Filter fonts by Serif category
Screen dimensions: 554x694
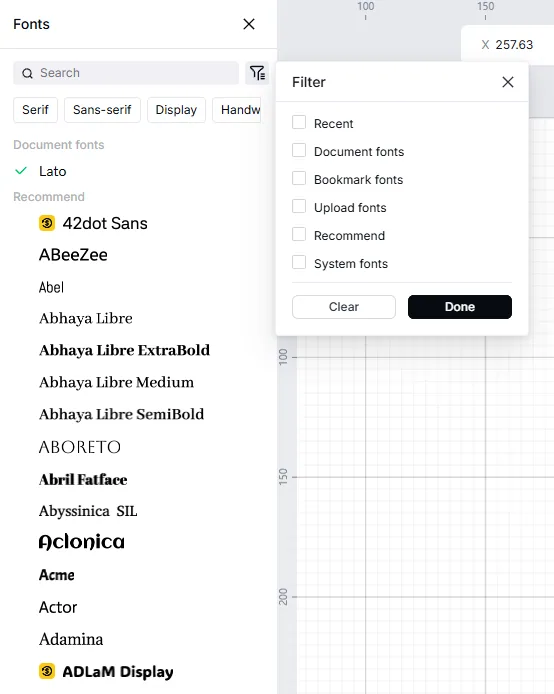[35, 110]
